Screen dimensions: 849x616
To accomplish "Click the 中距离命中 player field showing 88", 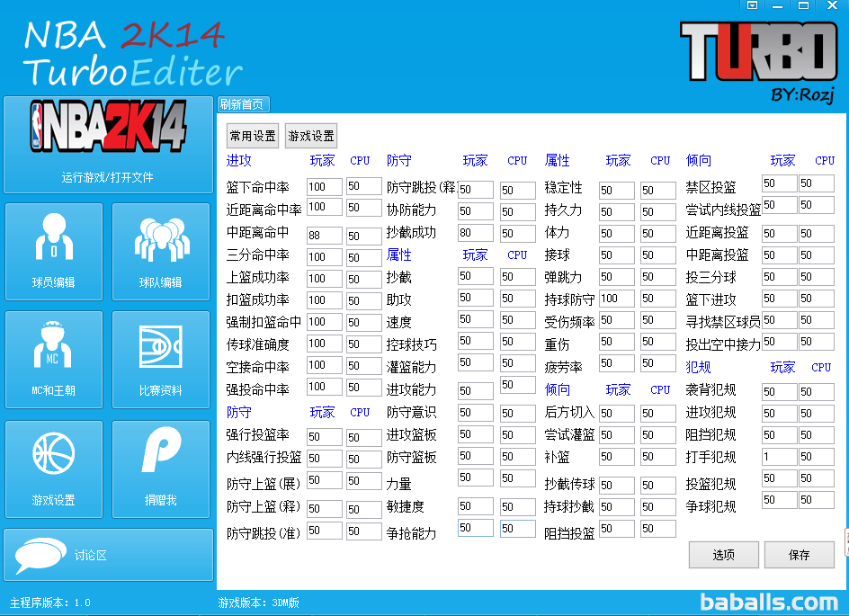I will (x=325, y=236).
